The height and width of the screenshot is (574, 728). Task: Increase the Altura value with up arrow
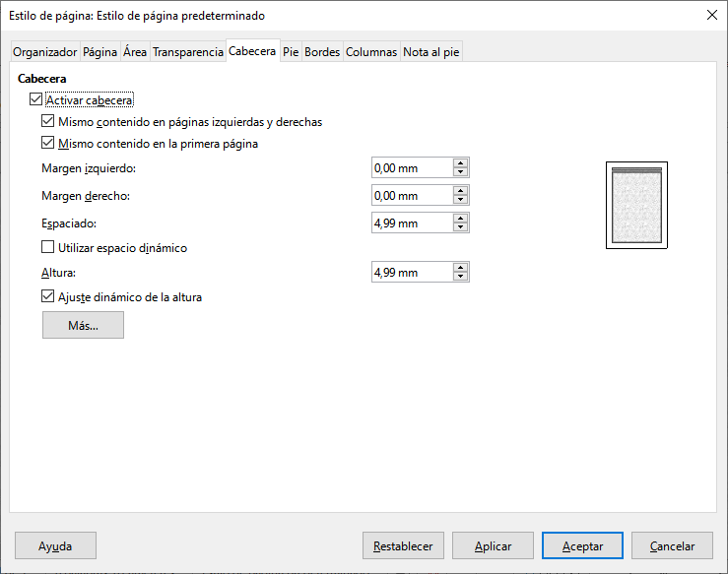(460, 267)
